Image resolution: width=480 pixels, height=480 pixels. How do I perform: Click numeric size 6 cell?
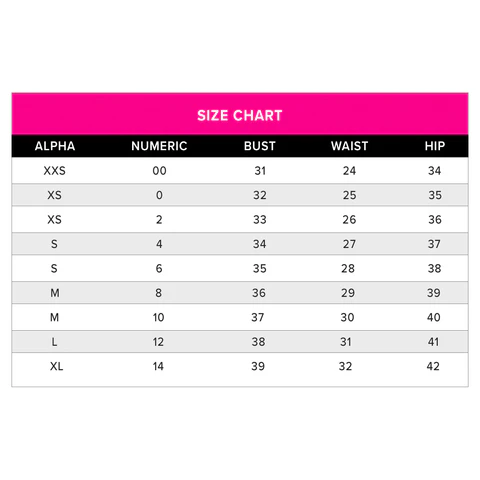[x=159, y=268]
